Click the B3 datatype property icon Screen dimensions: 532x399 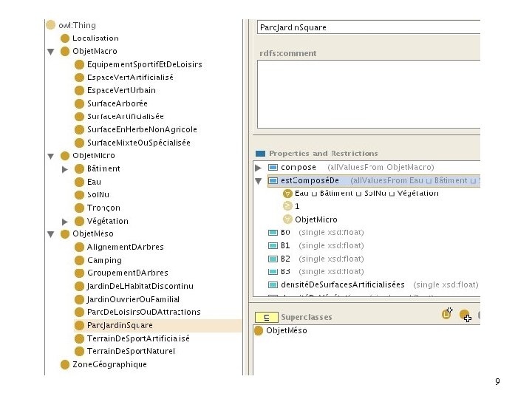click(x=273, y=272)
